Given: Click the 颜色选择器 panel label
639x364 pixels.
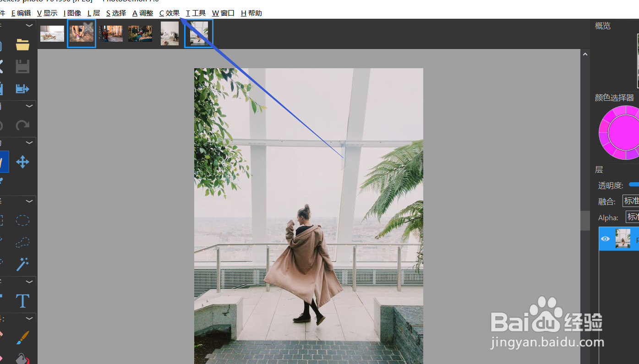Looking at the screenshot, I should tap(614, 98).
